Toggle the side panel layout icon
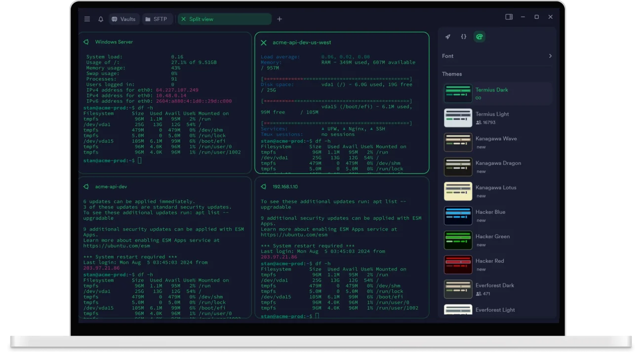This screenshot has width=642, height=364. pos(509,17)
